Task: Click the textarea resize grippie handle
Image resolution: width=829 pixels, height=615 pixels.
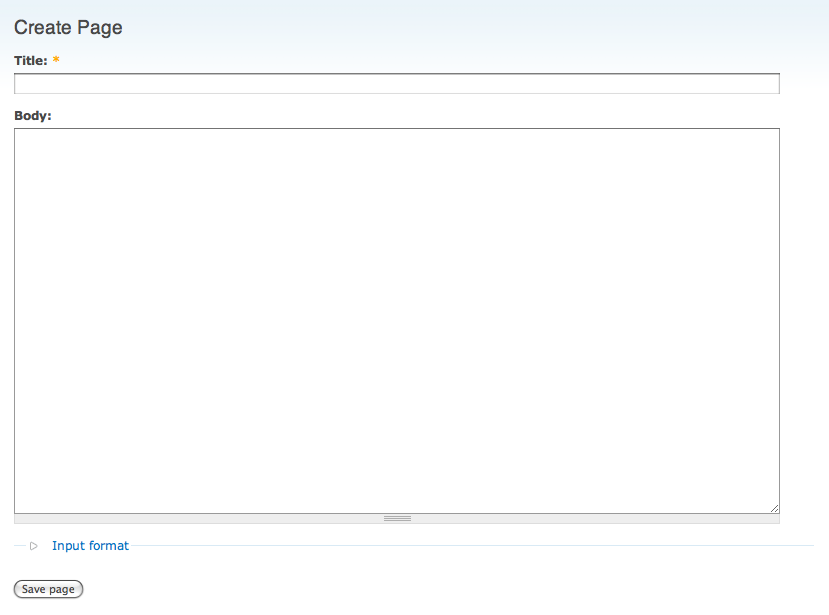Action: coord(396,518)
